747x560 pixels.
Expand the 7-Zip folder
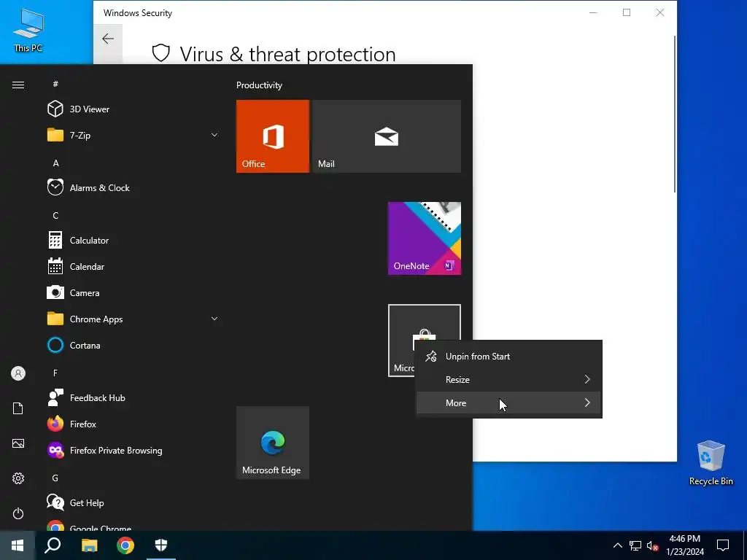[214, 135]
